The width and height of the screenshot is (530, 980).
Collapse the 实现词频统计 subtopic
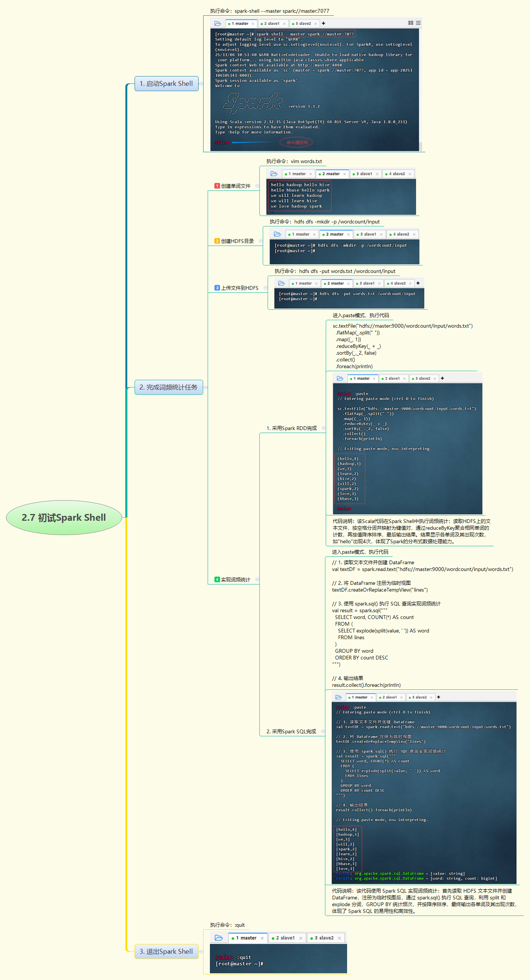coord(257,579)
